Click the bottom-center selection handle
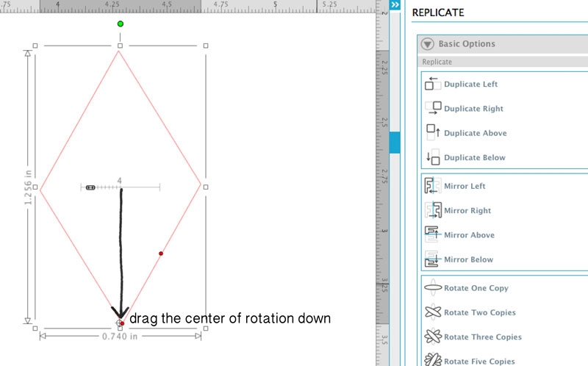The height and width of the screenshot is (366, 588). coord(120,329)
